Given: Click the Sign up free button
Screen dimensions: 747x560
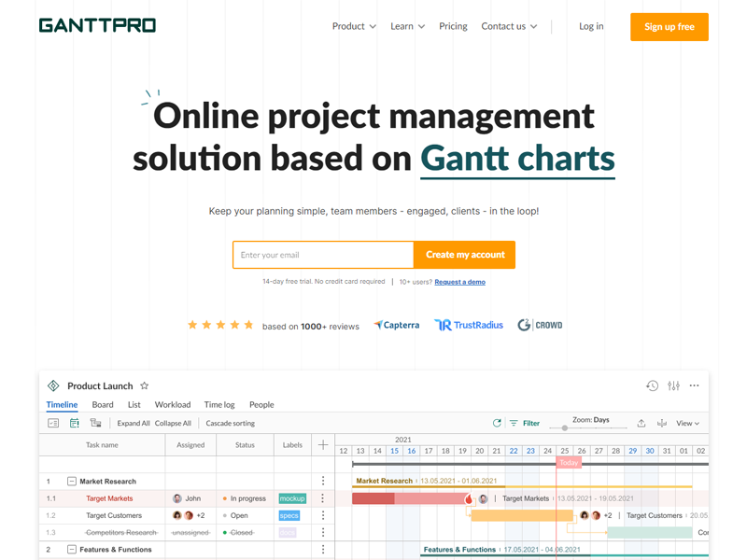Looking at the screenshot, I should pos(669,27).
